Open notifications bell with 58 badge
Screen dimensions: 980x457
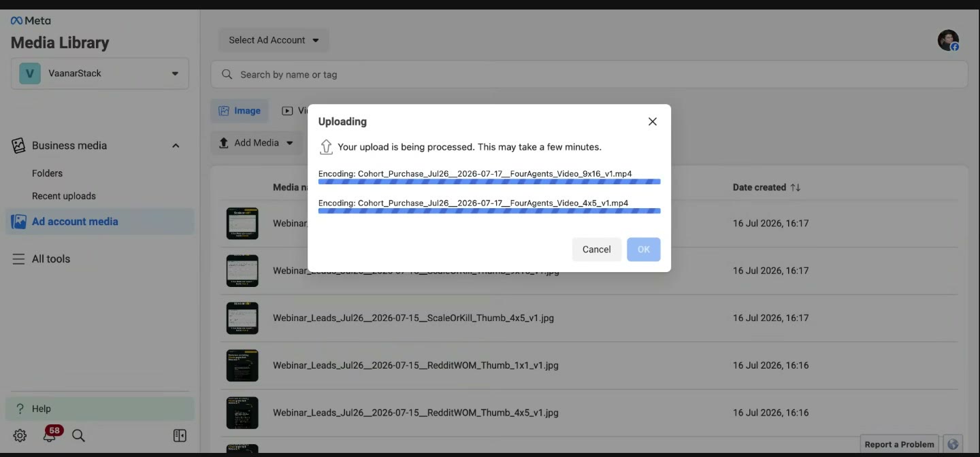50,436
